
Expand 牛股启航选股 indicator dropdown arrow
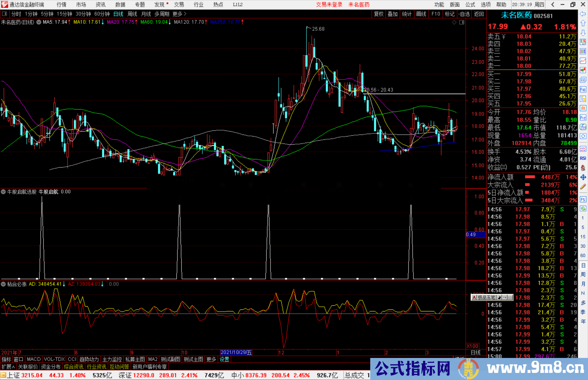(x=3, y=192)
